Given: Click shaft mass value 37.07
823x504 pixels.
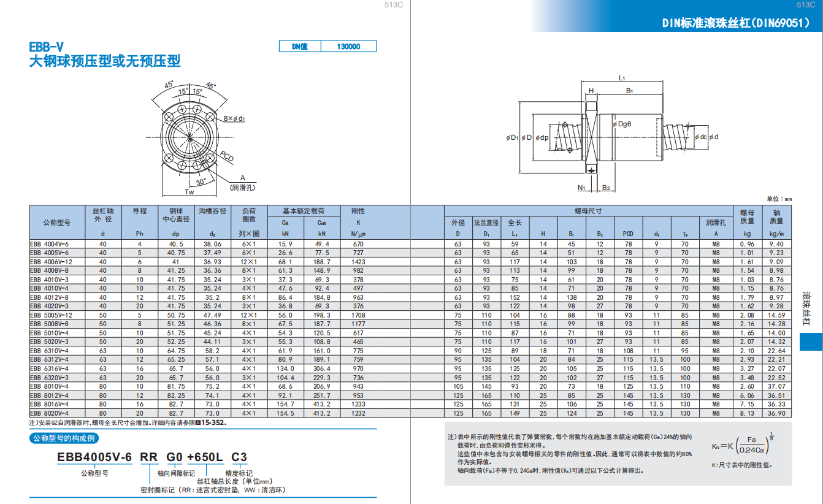Looking at the screenshot, I should [x=776, y=386].
